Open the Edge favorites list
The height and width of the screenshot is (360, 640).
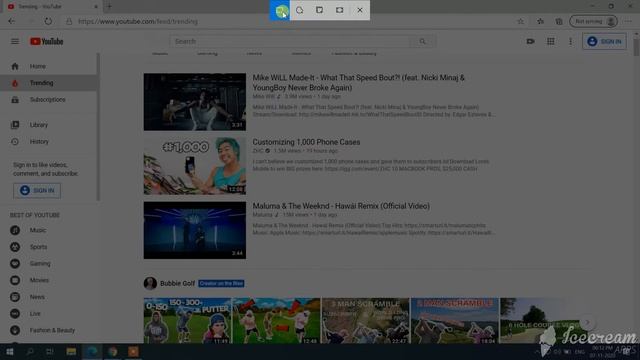540,21
